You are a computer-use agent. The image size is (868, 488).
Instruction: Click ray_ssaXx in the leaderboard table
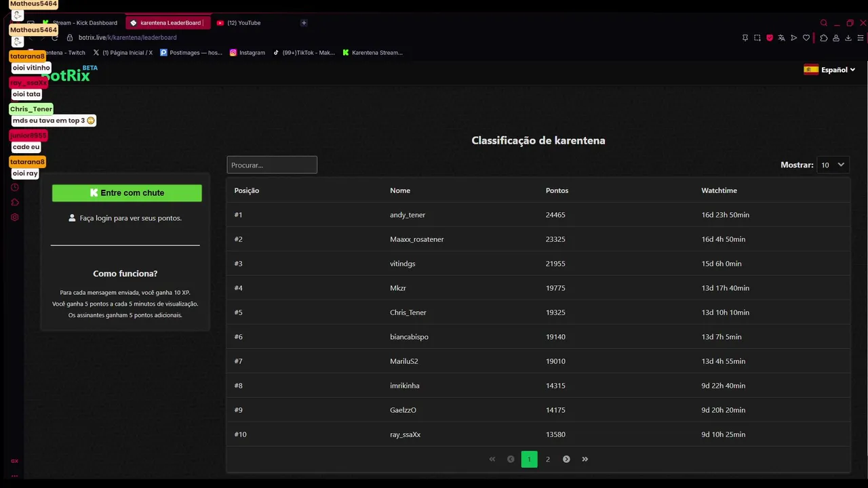tap(406, 434)
